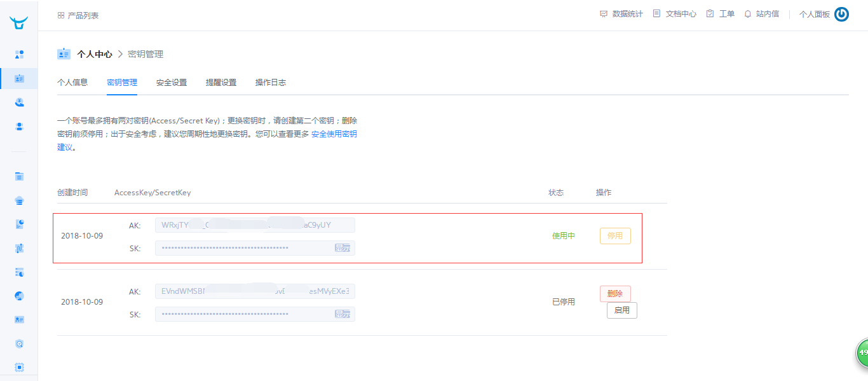Click sidebar user avatar icon
The height and width of the screenshot is (381, 868).
click(x=19, y=127)
